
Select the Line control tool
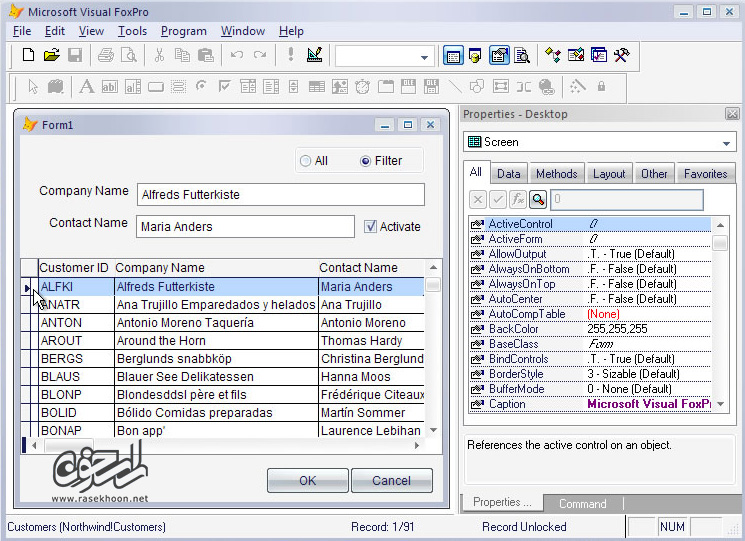(454, 86)
